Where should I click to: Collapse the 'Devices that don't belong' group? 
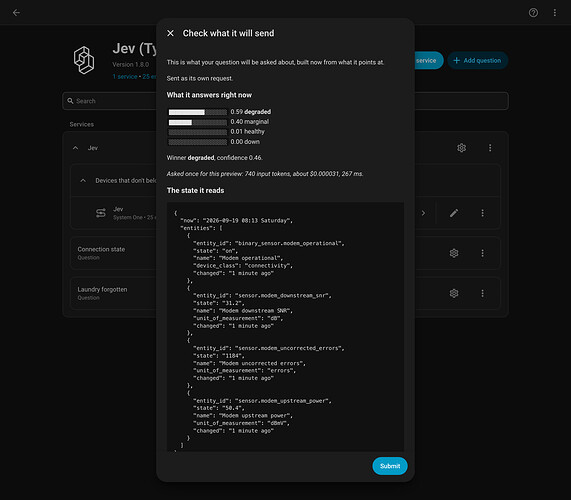coord(83,181)
